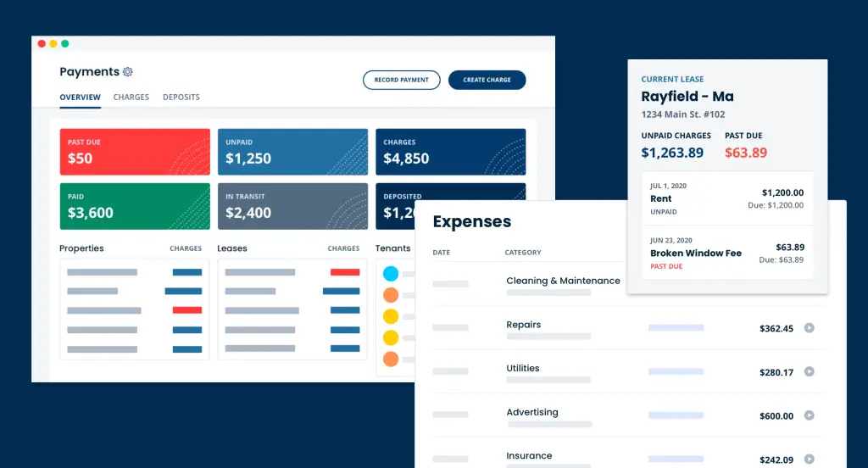The height and width of the screenshot is (468, 868).
Task: Click the green maximize window dot
Action: point(65,43)
